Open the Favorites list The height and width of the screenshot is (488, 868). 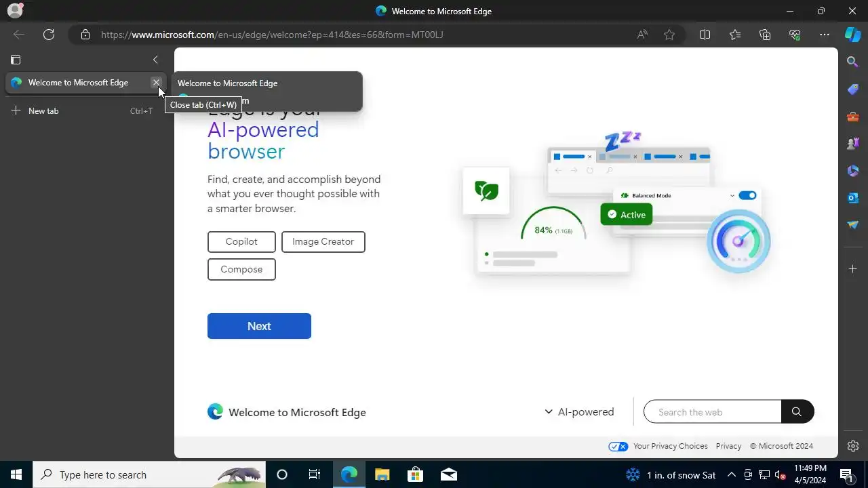(735, 35)
